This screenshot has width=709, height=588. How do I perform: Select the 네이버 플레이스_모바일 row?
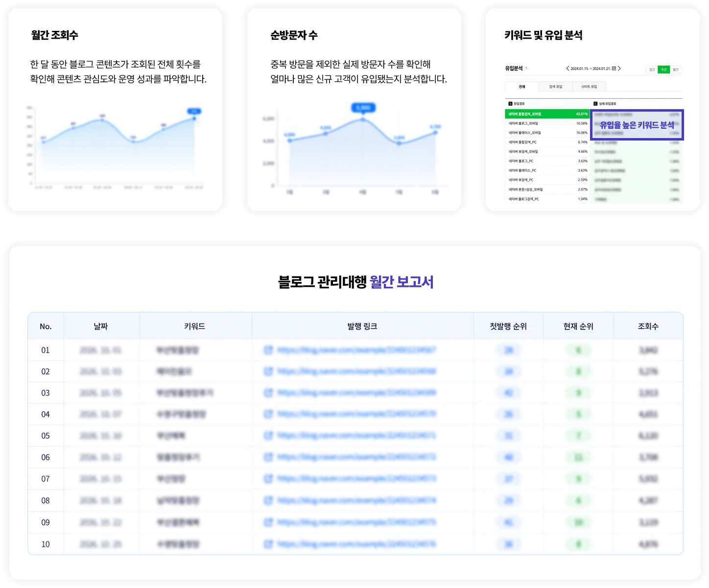pyautogui.click(x=547, y=133)
